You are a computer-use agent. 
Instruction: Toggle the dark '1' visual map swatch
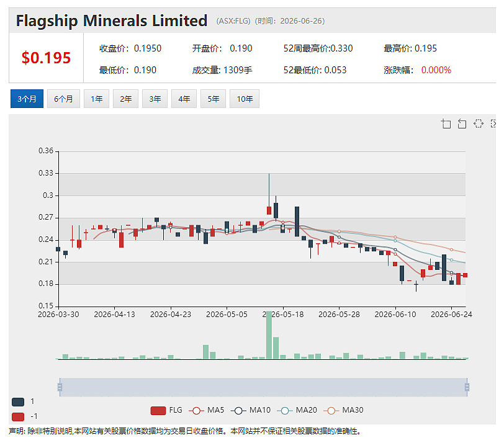18,401
